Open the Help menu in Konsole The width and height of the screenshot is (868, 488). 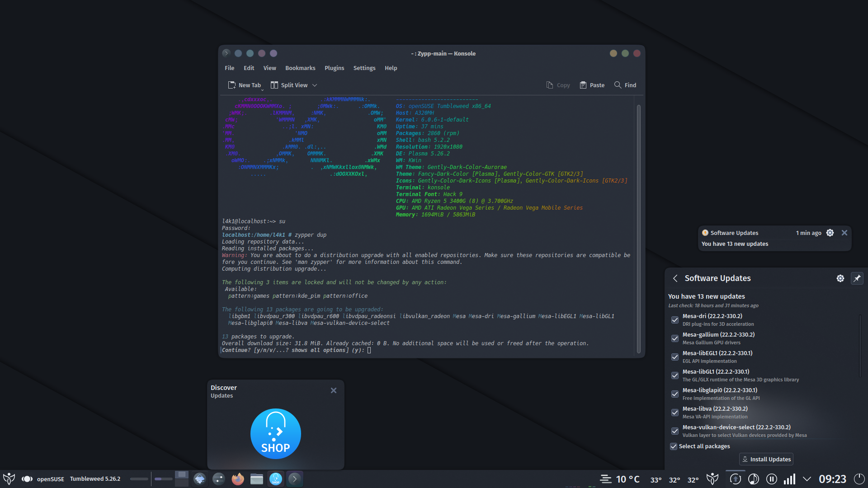(391, 68)
